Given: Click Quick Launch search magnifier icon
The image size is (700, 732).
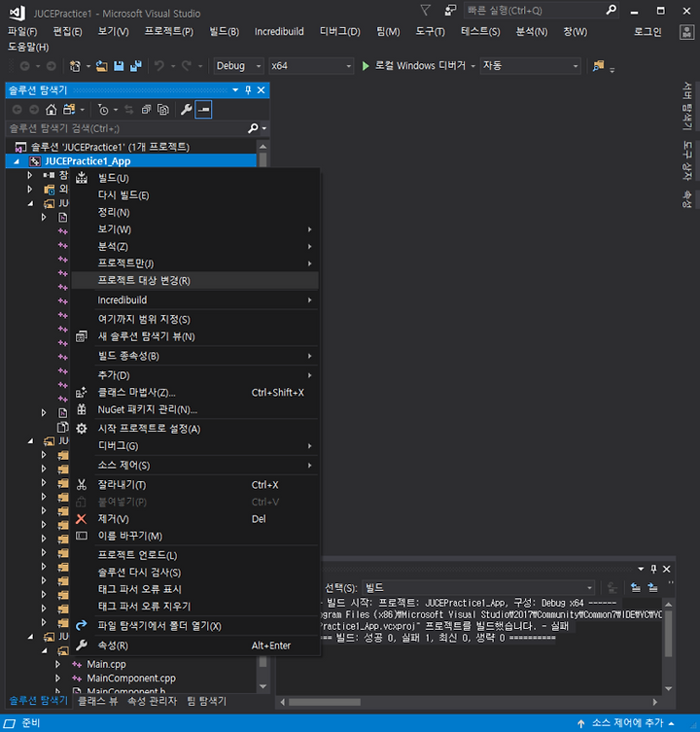Looking at the screenshot, I should (611, 10).
